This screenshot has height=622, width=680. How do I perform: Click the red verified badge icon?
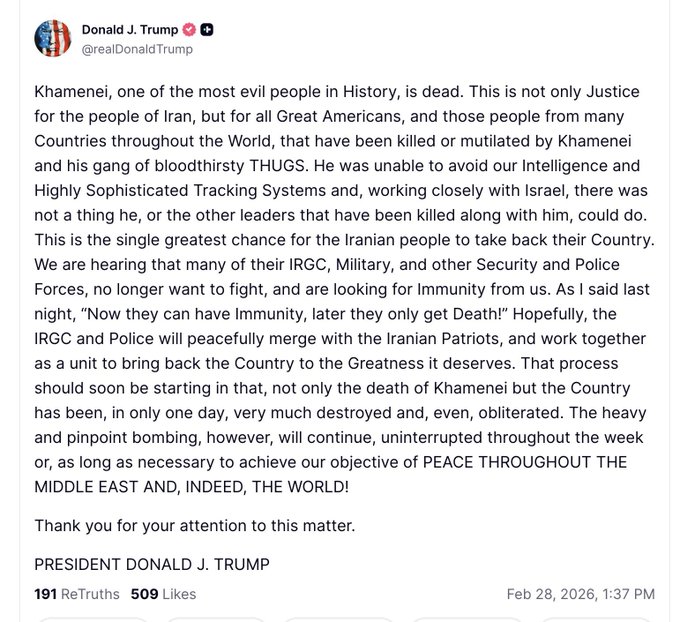pos(187,30)
